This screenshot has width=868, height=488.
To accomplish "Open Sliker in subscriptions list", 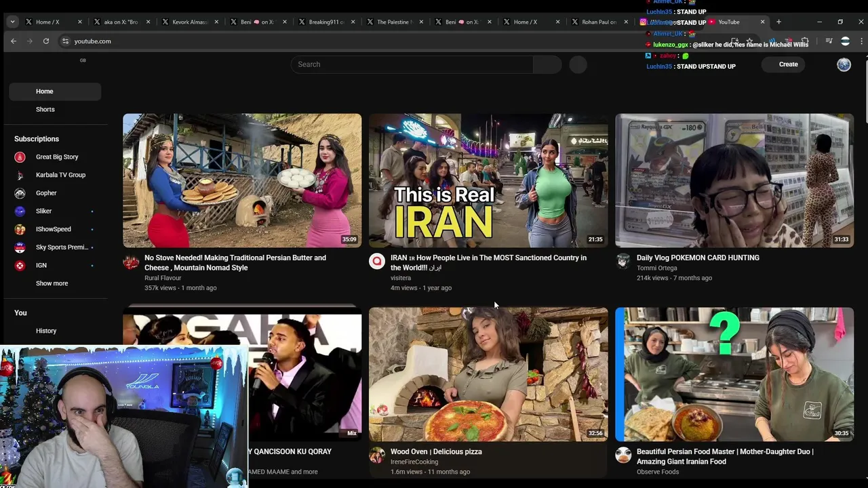I will tap(55, 211).
